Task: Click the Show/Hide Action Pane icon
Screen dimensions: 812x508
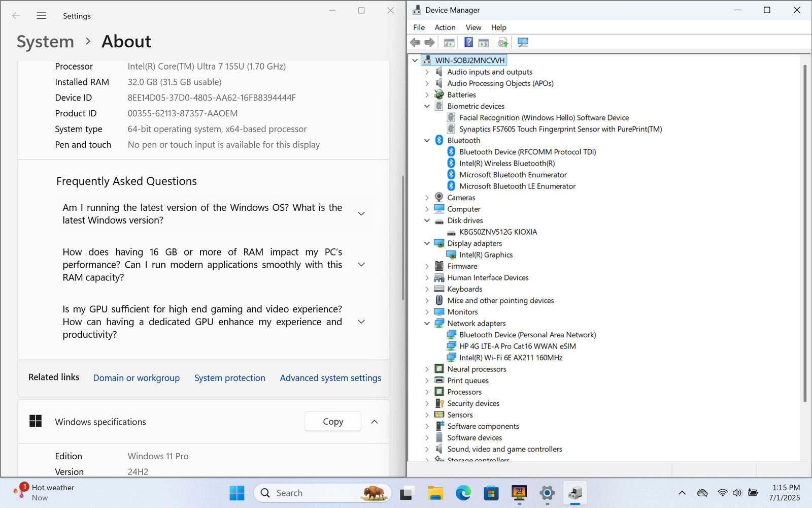Action: [484, 42]
